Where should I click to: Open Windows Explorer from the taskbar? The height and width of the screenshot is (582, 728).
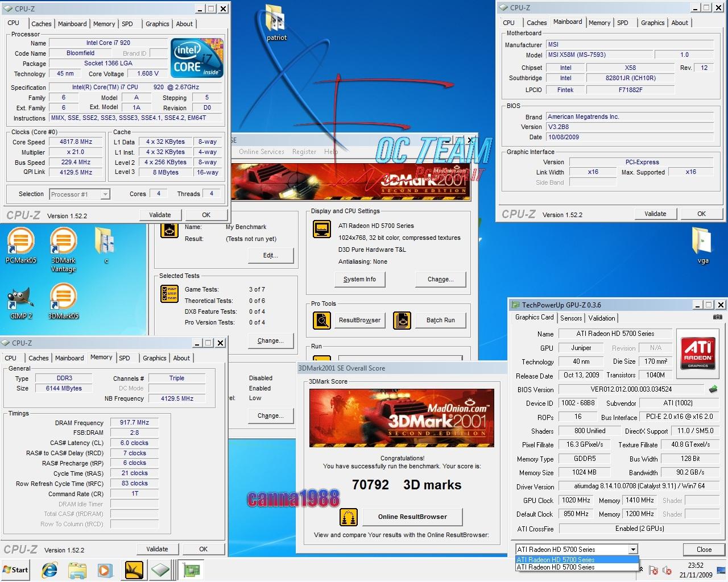tap(77, 570)
